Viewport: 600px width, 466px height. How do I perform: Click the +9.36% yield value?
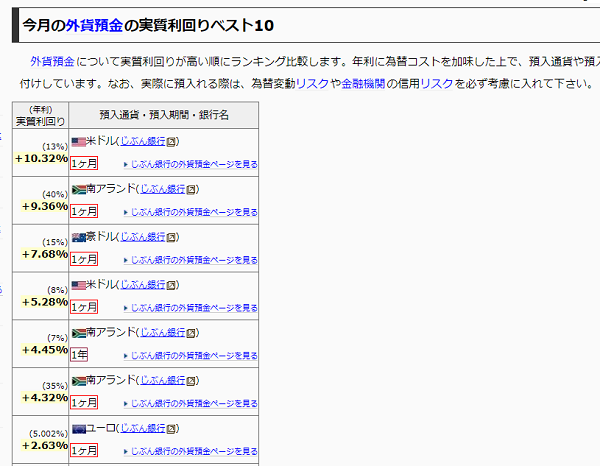coord(45,206)
